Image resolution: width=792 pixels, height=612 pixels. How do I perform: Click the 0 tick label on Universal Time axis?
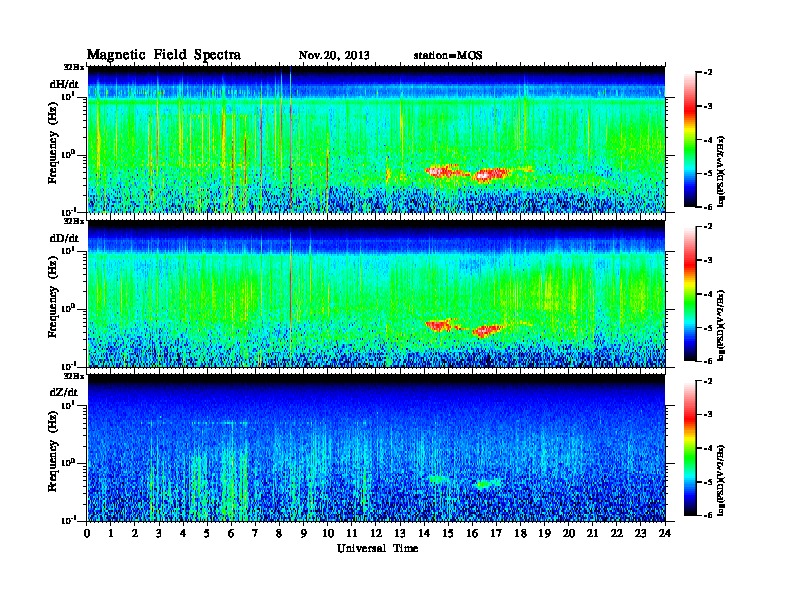point(87,534)
